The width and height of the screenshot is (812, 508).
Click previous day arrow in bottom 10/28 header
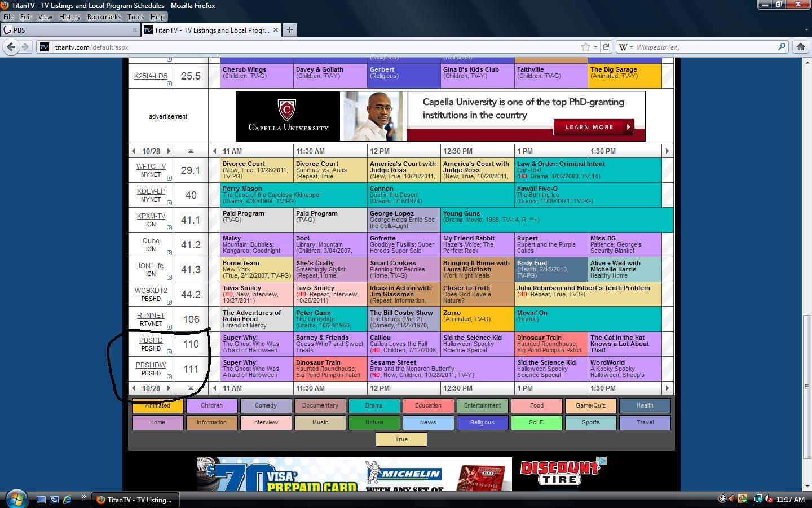pos(134,388)
